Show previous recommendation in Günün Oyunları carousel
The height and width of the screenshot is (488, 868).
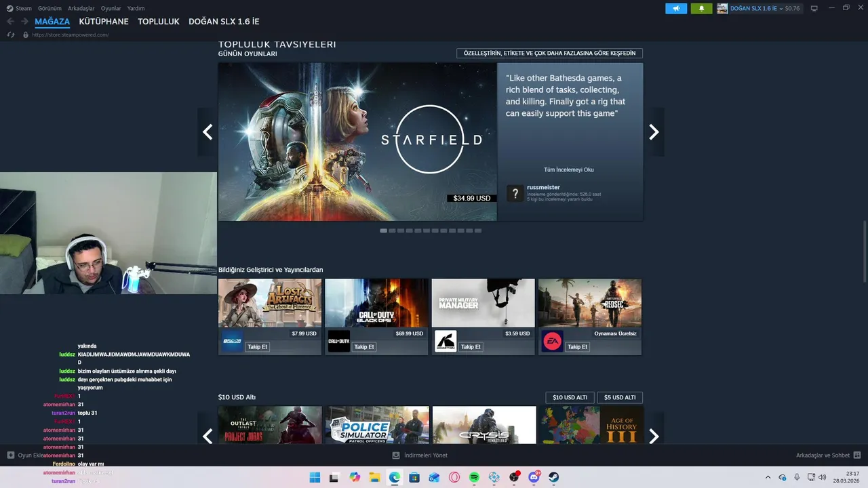[x=208, y=132]
